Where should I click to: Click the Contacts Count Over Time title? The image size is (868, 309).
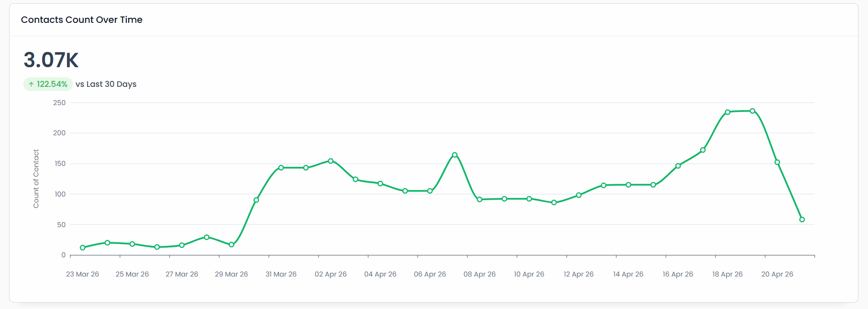click(82, 20)
